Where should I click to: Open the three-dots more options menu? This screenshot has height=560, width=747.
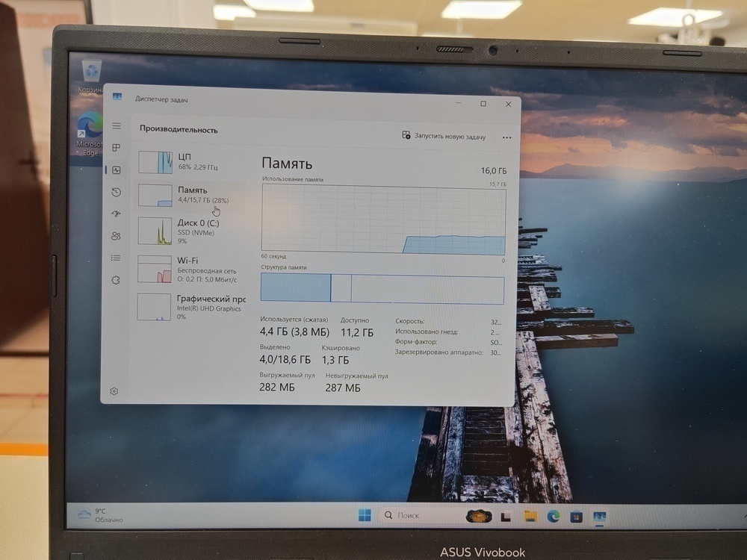click(x=507, y=137)
